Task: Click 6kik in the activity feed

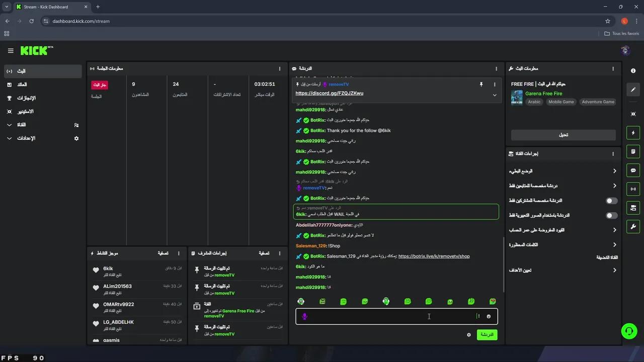Action: click(x=108, y=268)
